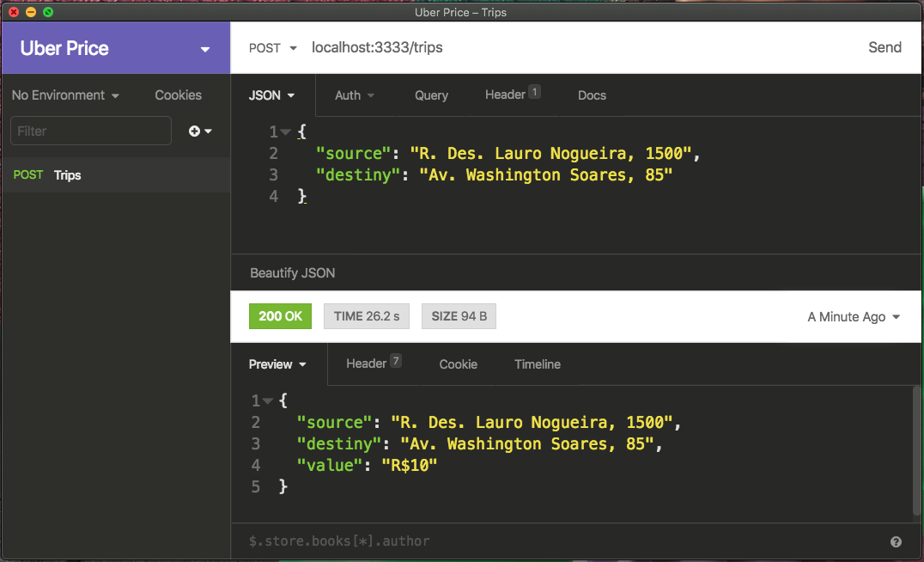
Task: Focus the Filter input in sidebar
Action: [x=91, y=131]
